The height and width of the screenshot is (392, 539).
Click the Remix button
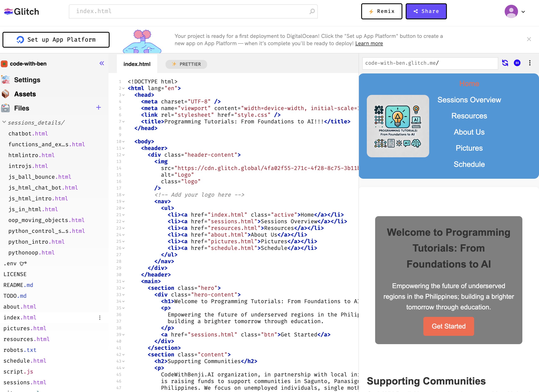click(382, 11)
